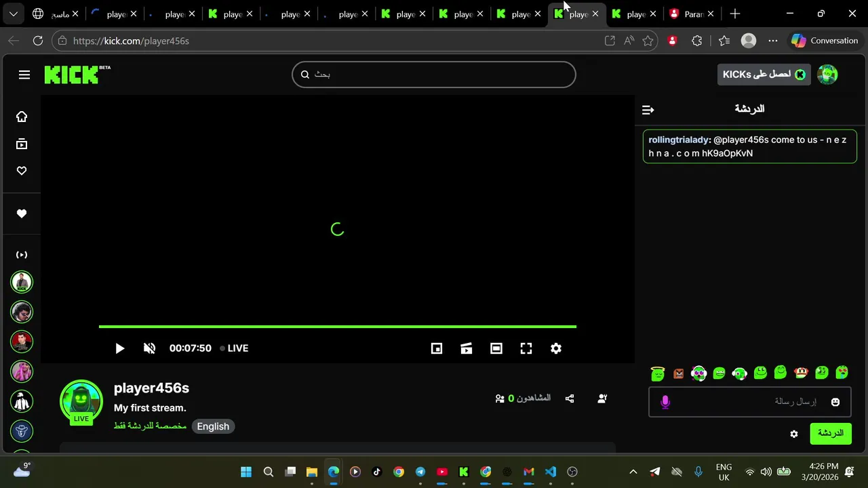This screenshot has height=488, width=868.
Task: Click the purple microphone in chat box
Action: pos(665,402)
